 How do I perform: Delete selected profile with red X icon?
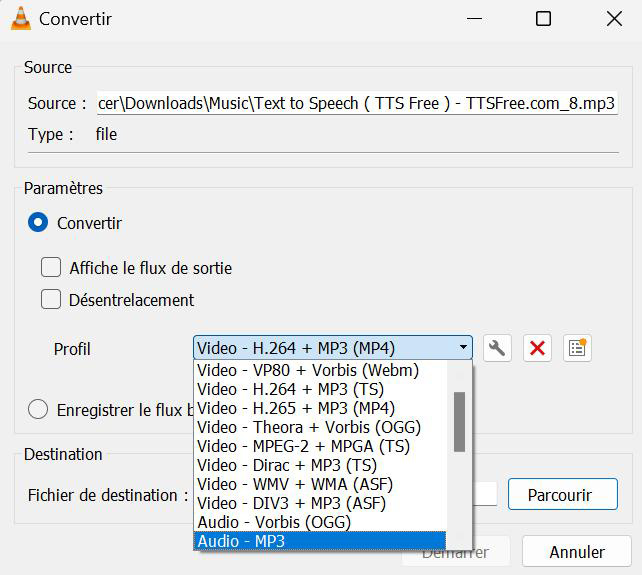pyautogui.click(x=537, y=348)
